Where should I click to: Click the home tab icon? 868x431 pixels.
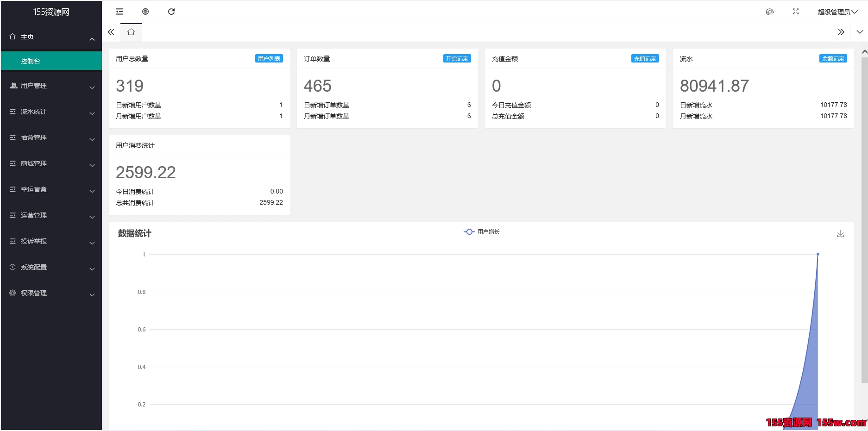[131, 32]
